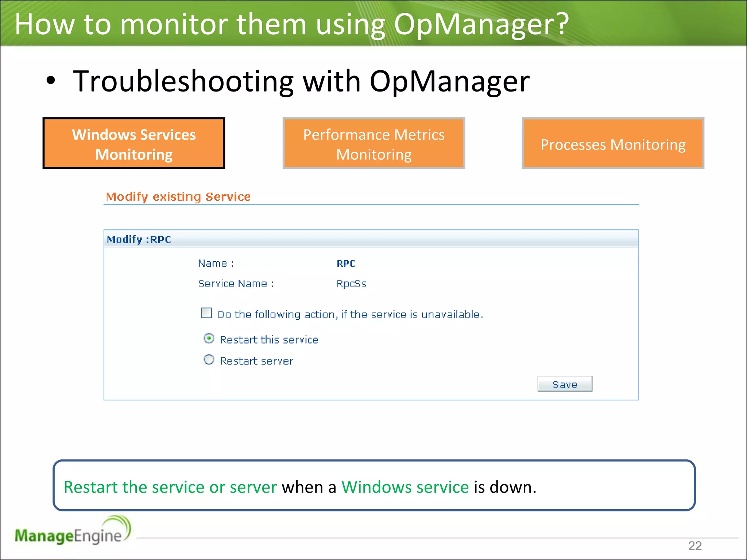Click the bold RPC name value
The height and width of the screenshot is (560, 747).
pyautogui.click(x=346, y=264)
